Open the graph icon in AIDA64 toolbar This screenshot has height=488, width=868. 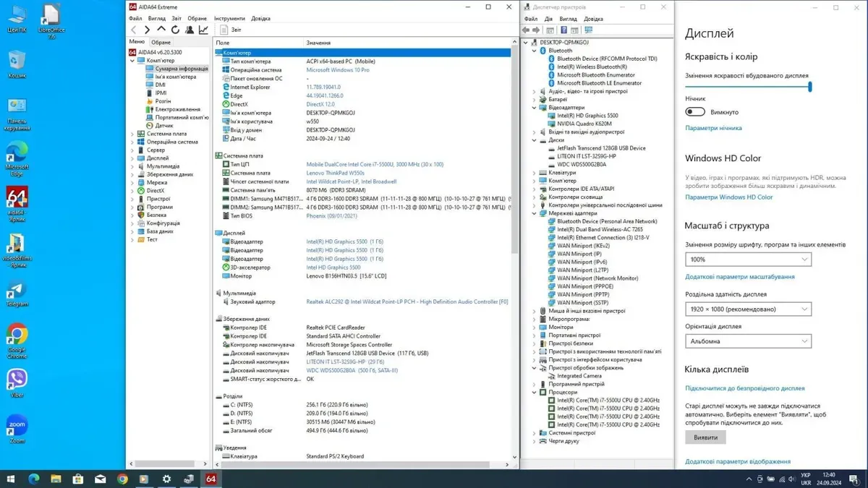click(x=203, y=30)
